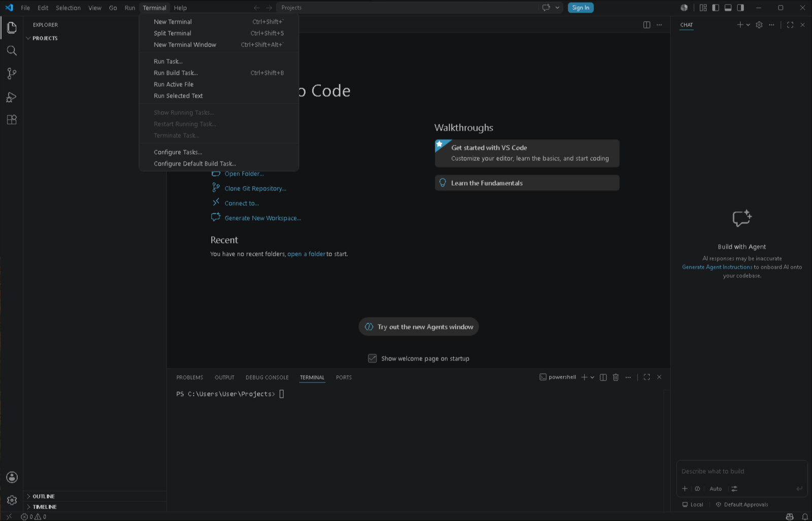Switch to the PROBLEMS tab
The height and width of the screenshot is (521, 812).
(190, 377)
